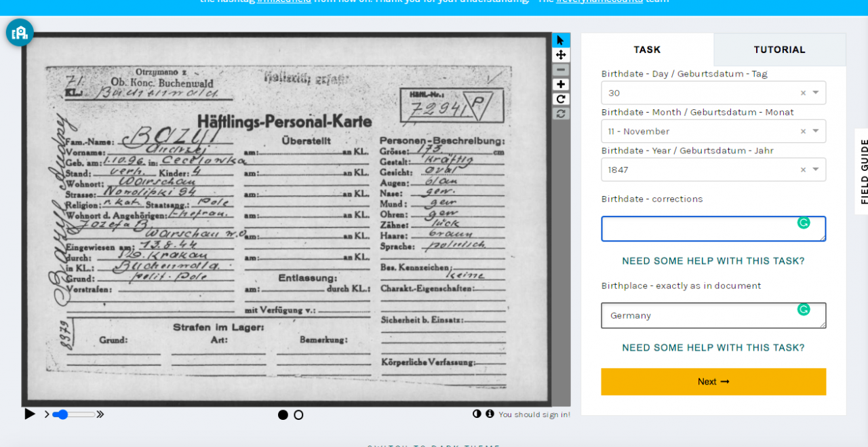Open the Birthdate Year dropdown
Image resolution: width=868 pixels, height=447 pixels.
click(713, 170)
